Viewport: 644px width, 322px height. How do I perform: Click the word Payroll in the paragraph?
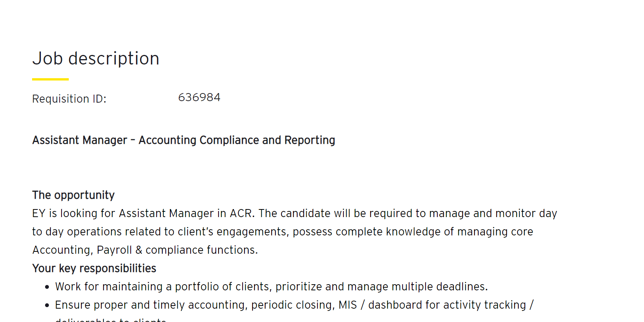point(114,250)
